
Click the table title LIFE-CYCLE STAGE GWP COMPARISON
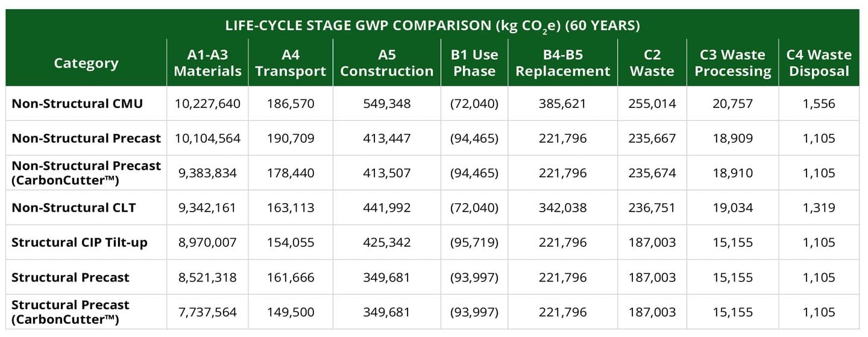432,26
